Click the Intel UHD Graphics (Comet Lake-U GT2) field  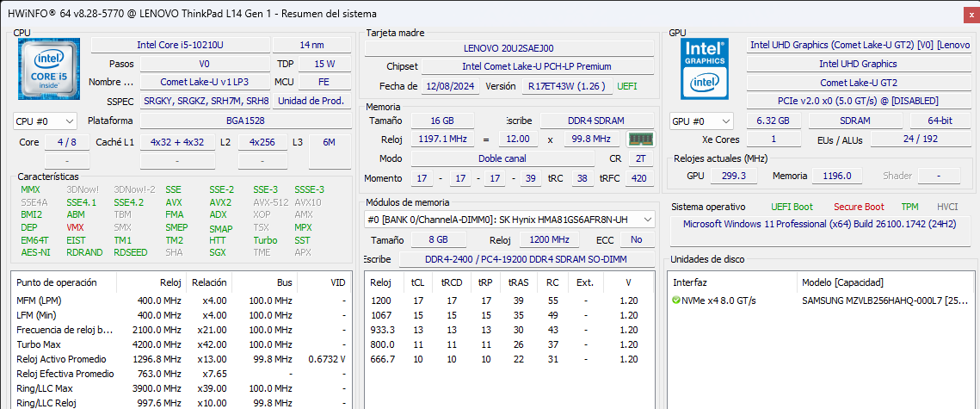click(x=860, y=45)
